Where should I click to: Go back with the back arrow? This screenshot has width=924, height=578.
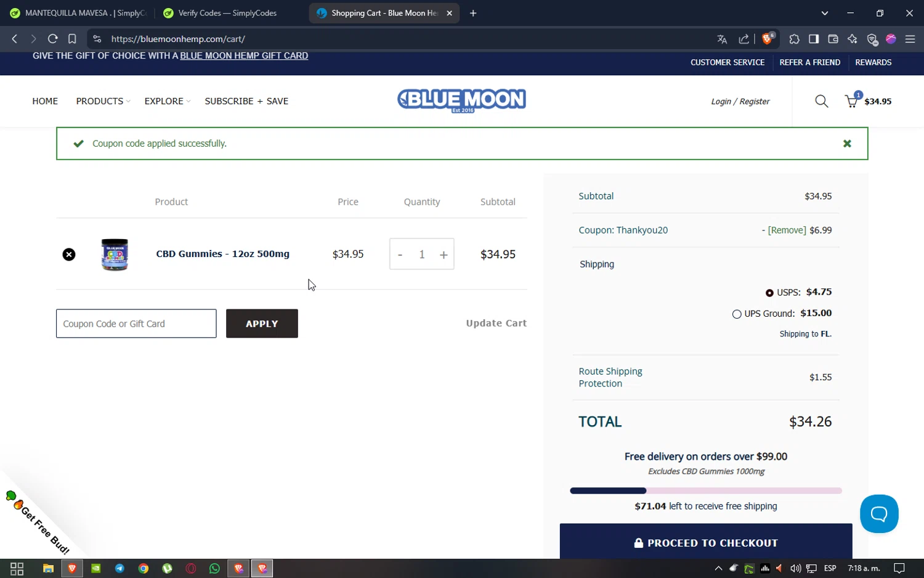coord(15,39)
